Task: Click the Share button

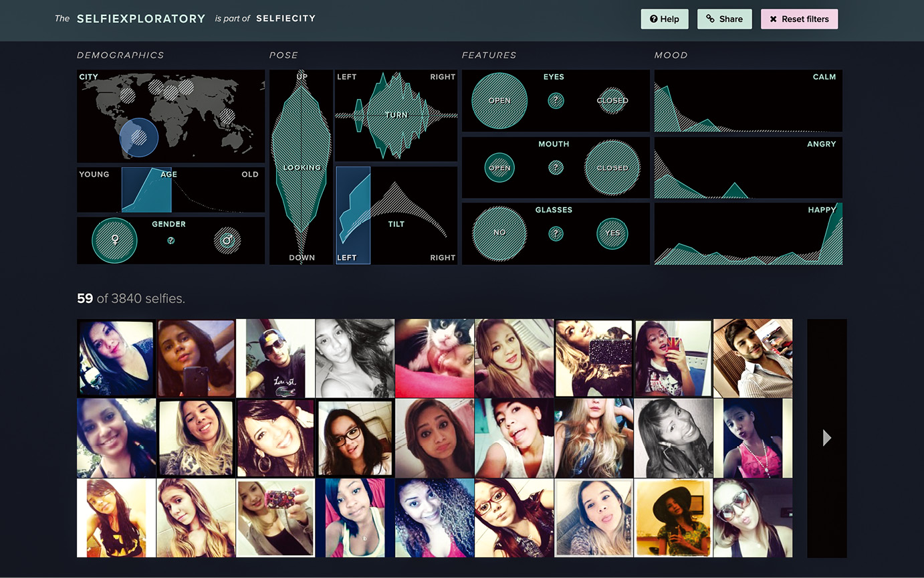Action: click(725, 19)
